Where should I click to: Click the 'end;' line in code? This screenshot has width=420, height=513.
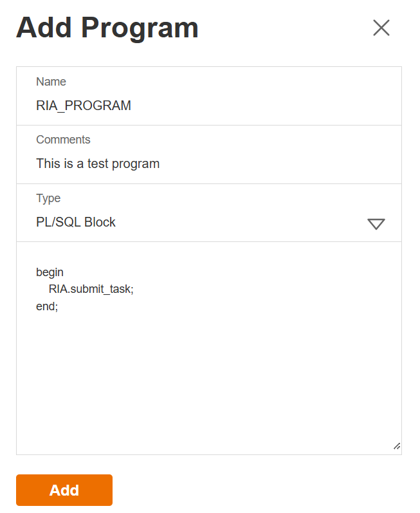click(x=47, y=306)
